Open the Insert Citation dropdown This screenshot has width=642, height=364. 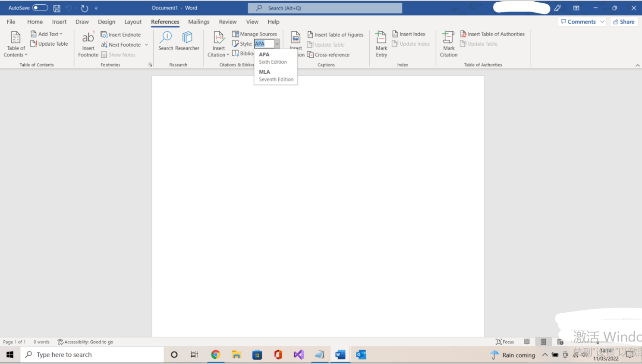click(218, 44)
